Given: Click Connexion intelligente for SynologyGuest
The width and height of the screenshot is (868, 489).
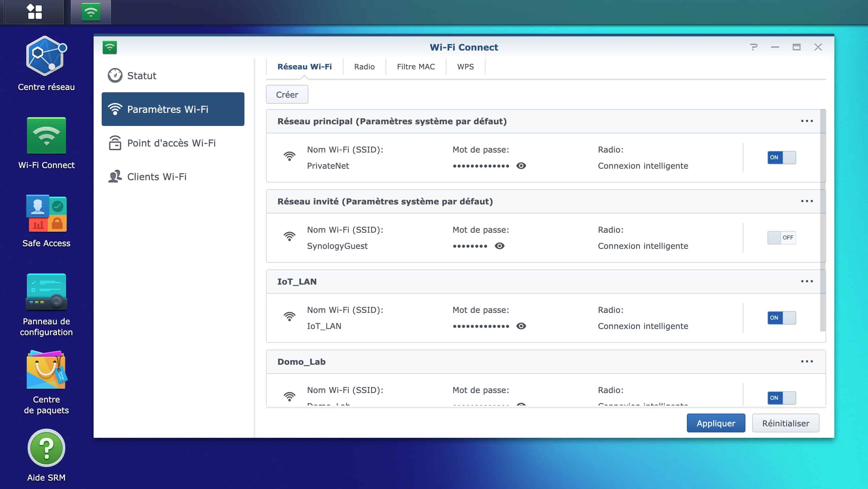Looking at the screenshot, I should point(643,246).
